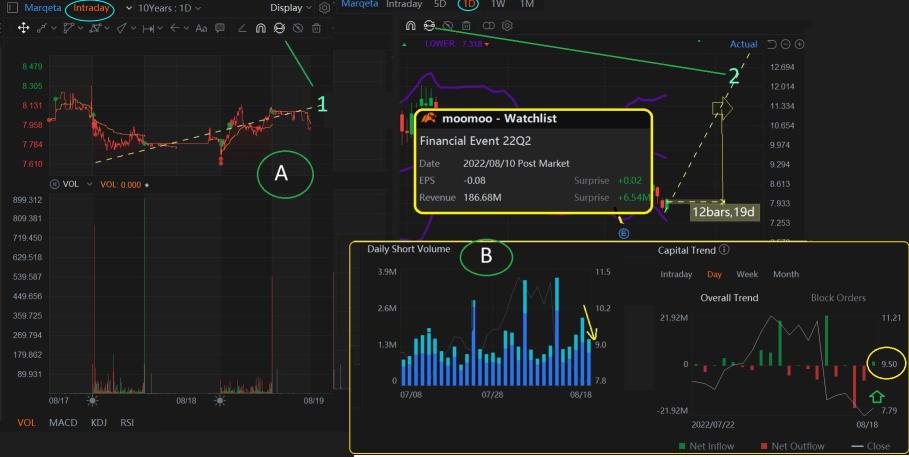Show the Block Orders view
Viewport: 909px width, 457px height.
(838, 298)
